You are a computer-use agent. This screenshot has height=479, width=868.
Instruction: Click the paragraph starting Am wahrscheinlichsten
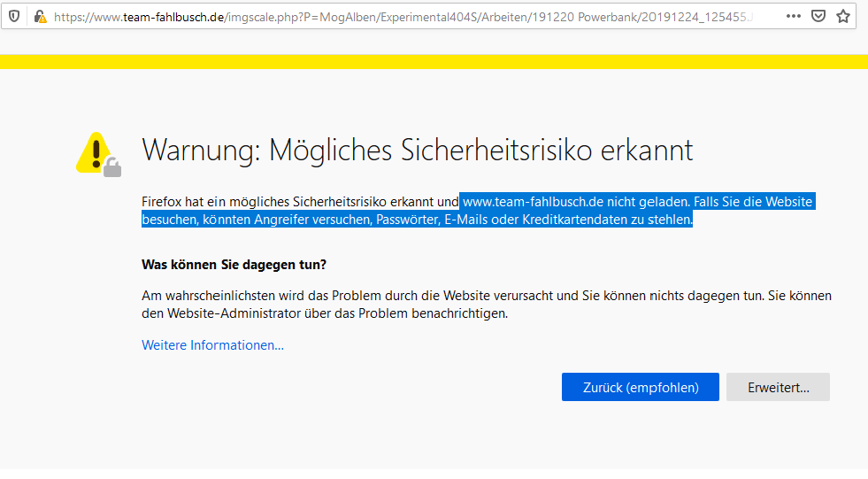tap(486, 296)
